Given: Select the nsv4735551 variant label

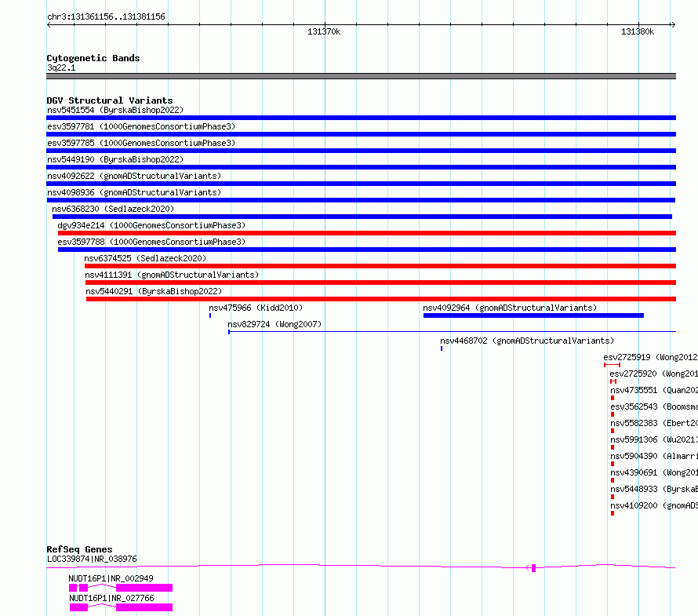Looking at the screenshot, I should pyautogui.click(x=654, y=390).
